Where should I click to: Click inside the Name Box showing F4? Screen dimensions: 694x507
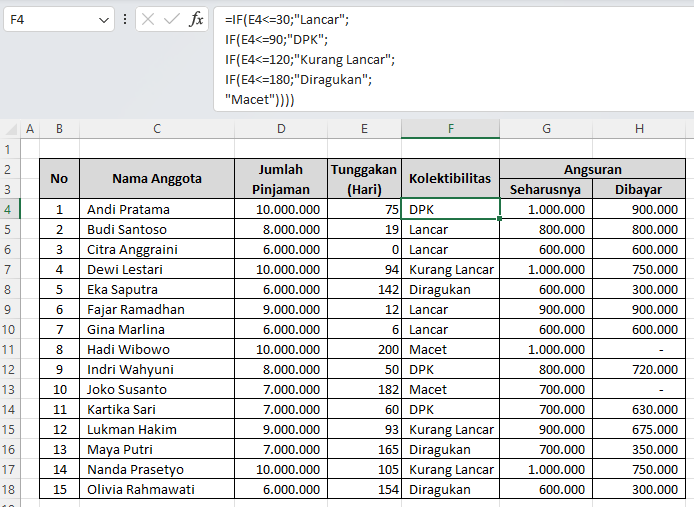pos(50,19)
